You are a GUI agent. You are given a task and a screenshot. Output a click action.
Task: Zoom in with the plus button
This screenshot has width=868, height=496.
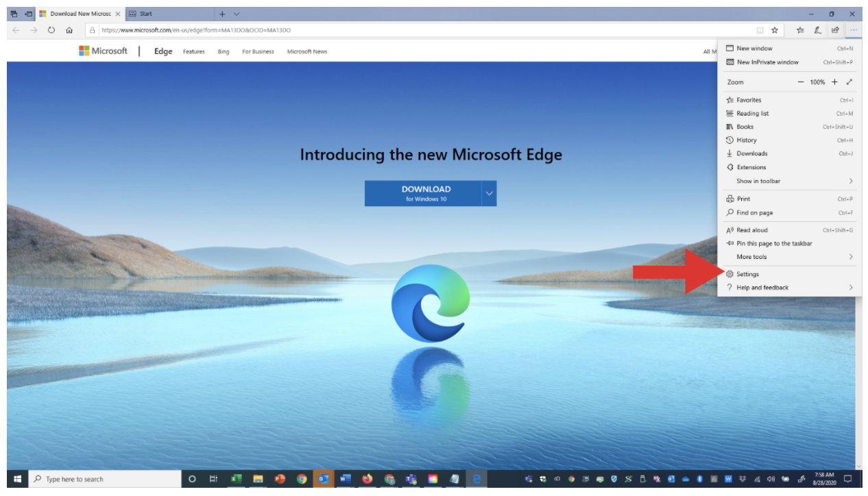pyautogui.click(x=834, y=82)
